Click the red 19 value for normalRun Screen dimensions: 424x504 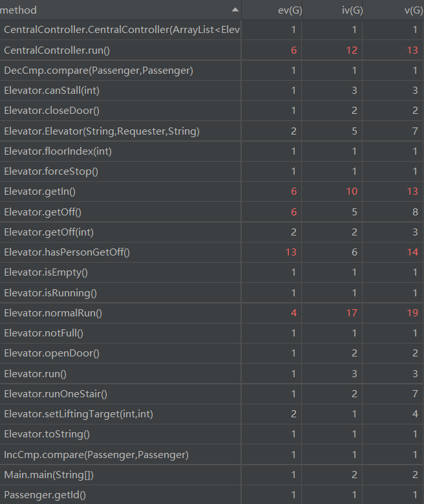[x=412, y=312]
